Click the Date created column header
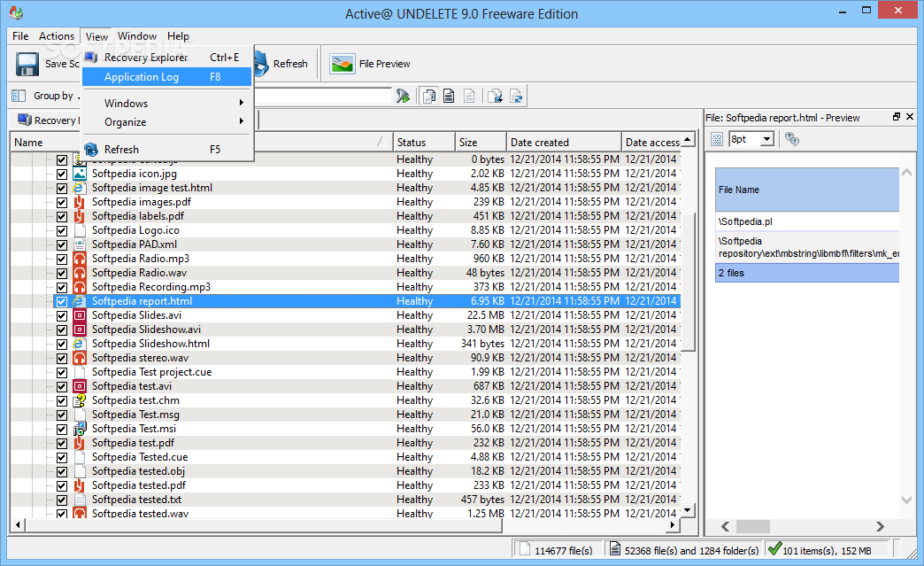924x566 pixels. 564,142
